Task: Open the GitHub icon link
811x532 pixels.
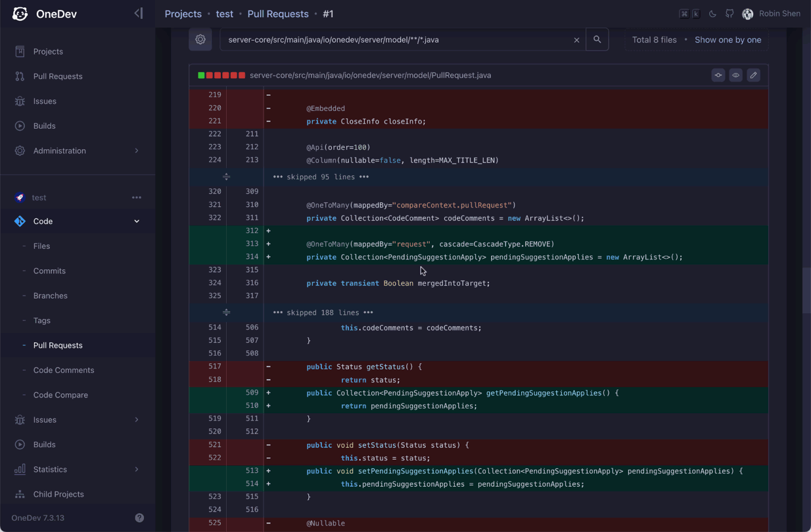Action: click(730, 14)
